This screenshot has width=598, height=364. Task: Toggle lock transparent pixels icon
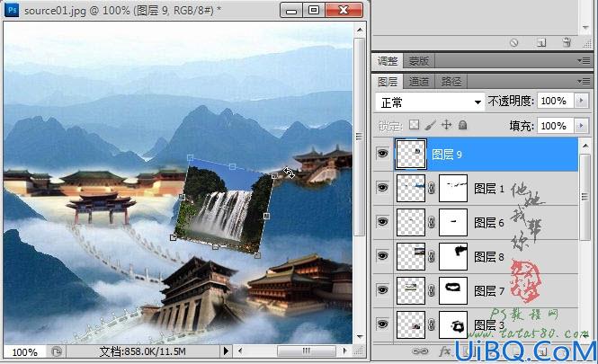pyautogui.click(x=414, y=125)
